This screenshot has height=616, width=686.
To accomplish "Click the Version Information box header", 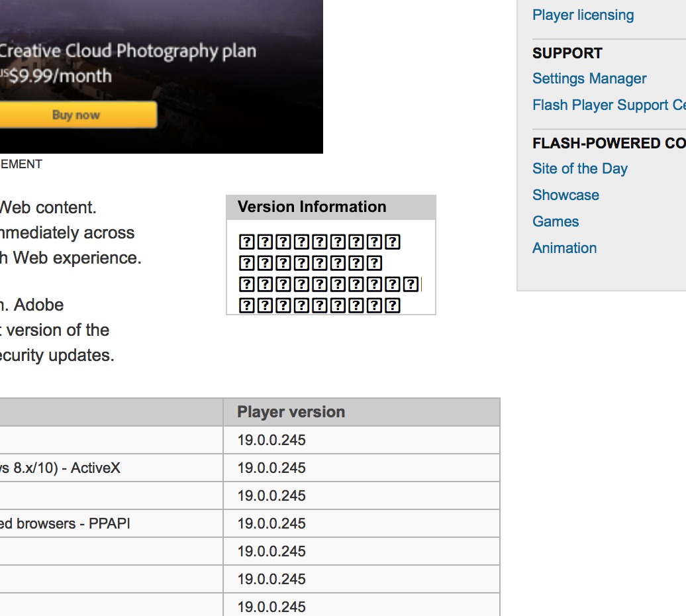I will click(312, 207).
